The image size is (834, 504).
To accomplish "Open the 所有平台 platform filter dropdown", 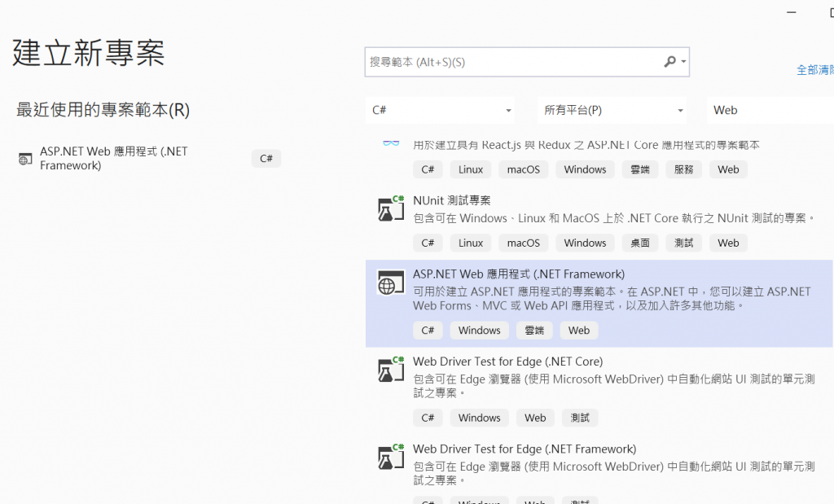I will coord(612,110).
